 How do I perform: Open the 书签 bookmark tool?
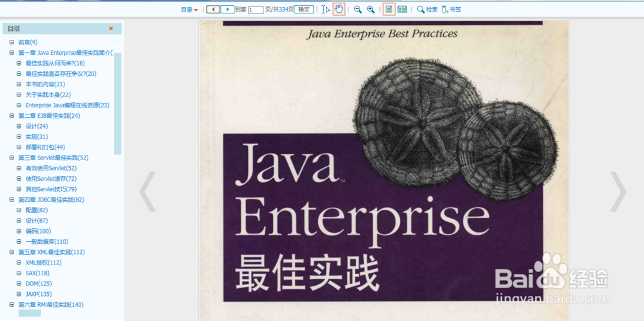click(451, 10)
